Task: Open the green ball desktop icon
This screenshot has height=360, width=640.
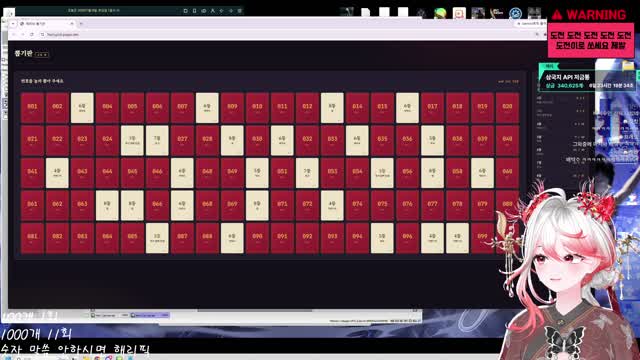Action: [440, 13]
